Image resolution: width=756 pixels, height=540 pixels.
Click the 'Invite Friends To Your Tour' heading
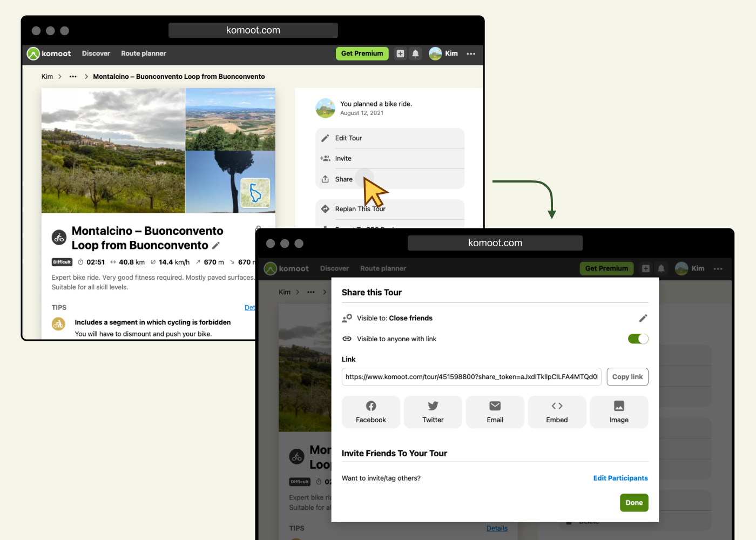coord(394,454)
